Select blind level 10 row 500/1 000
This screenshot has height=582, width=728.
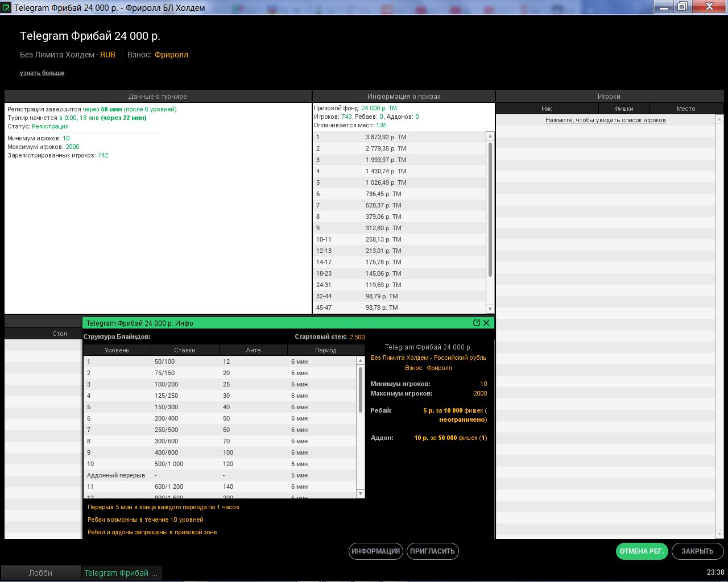click(x=220, y=464)
